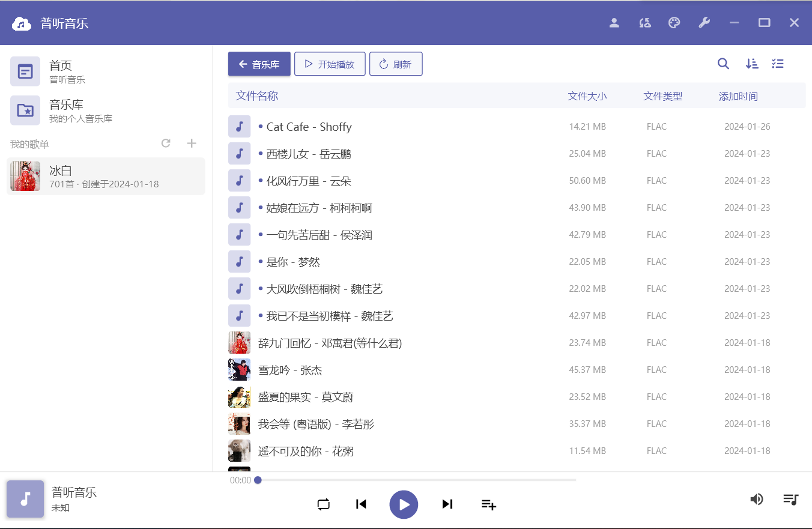The image size is (812, 529).
Task: Add a new playlist with plus icon
Action: 192,144
